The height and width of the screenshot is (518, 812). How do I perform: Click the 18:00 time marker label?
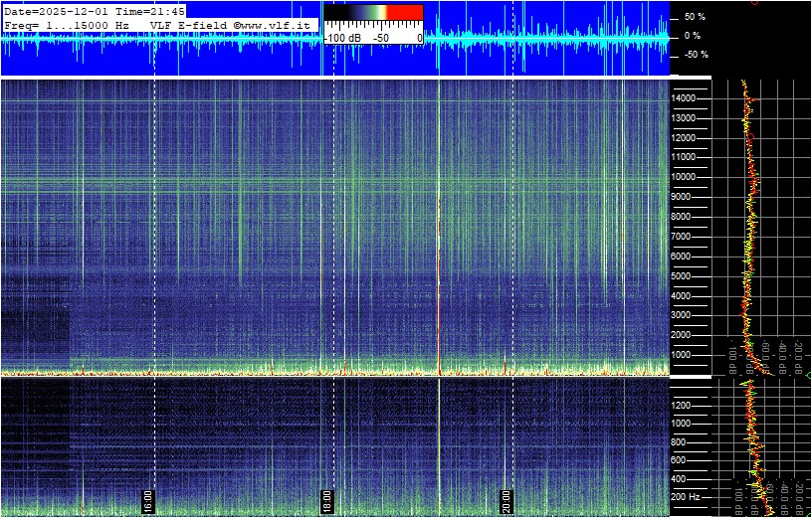click(326, 498)
